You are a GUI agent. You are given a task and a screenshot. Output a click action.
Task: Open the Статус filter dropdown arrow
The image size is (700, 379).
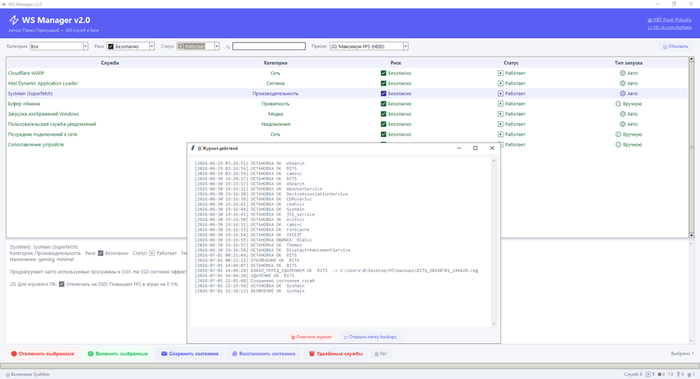[x=217, y=46]
